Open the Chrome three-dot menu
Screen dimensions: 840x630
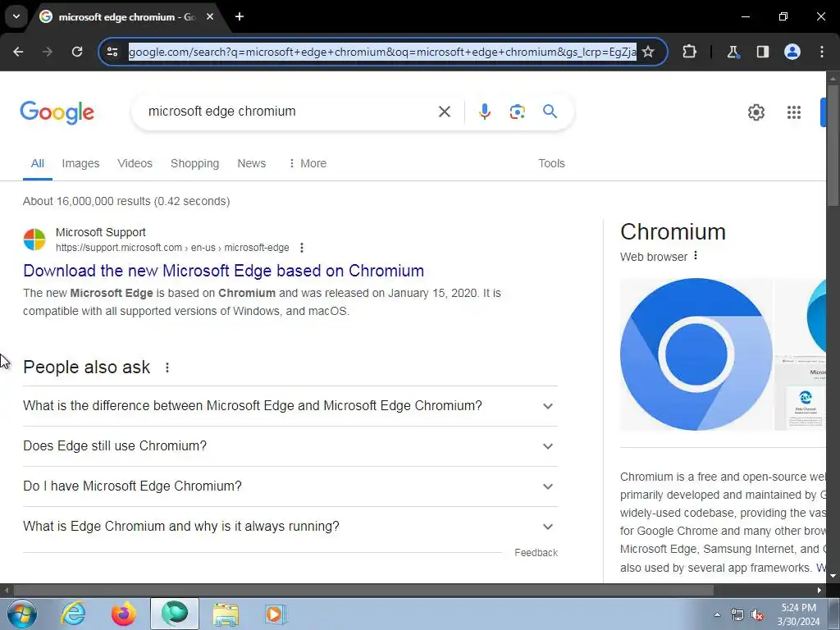tap(822, 52)
